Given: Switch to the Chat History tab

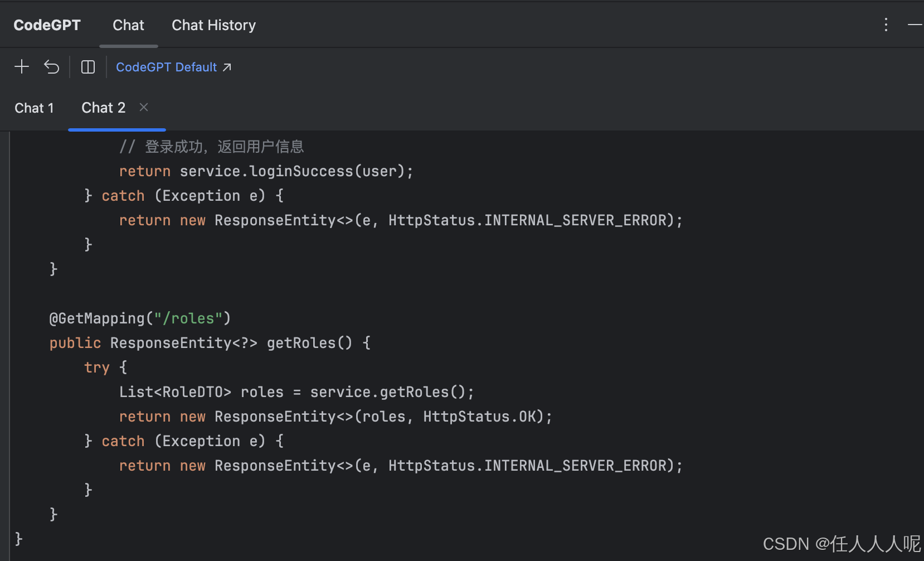Looking at the screenshot, I should point(213,25).
